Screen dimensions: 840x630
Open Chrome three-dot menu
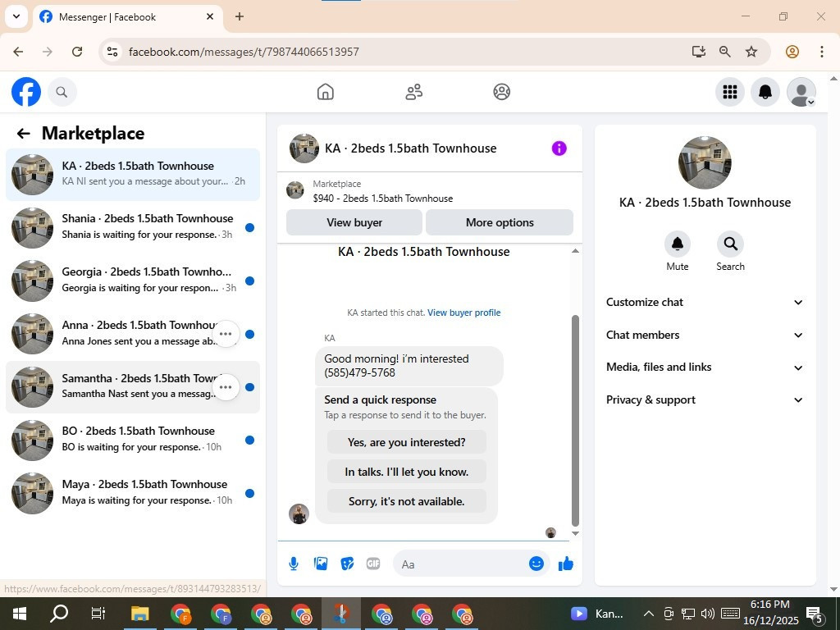click(822, 52)
